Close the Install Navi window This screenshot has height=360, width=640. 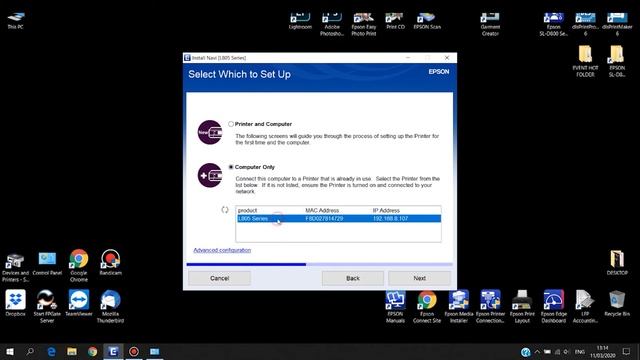pyautogui.click(x=447, y=58)
